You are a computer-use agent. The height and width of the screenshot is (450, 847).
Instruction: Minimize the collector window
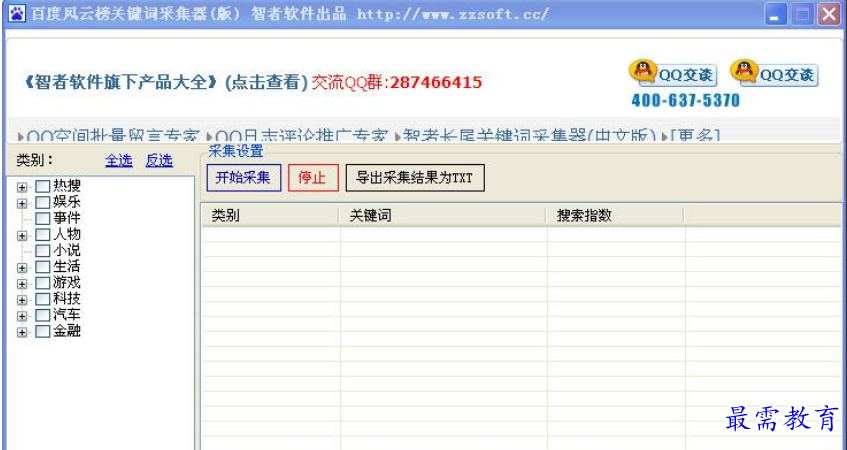[x=776, y=15]
